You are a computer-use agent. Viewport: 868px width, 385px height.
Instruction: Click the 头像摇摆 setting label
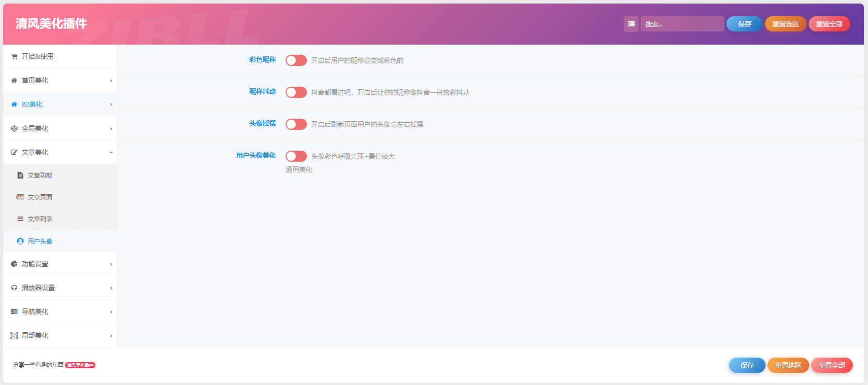coord(262,124)
